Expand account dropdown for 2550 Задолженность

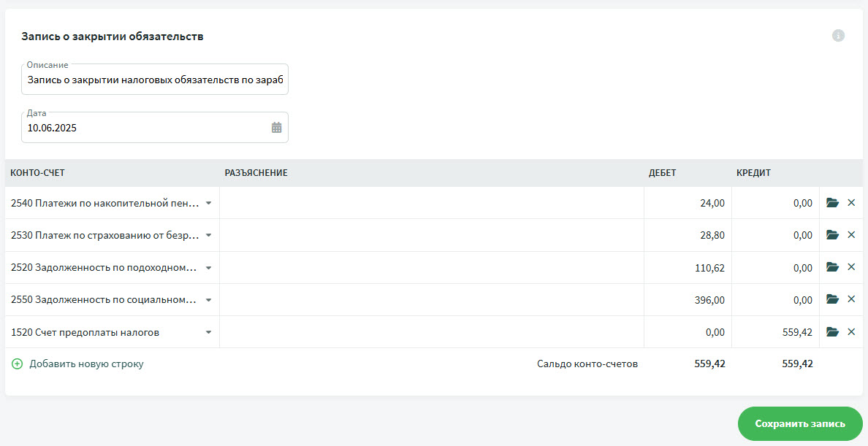point(209,300)
